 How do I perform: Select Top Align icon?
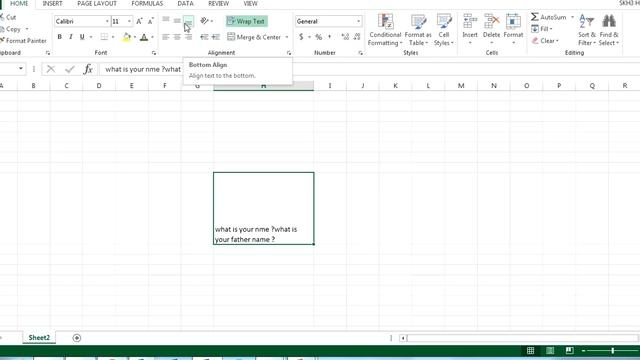[x=166, y=20]
